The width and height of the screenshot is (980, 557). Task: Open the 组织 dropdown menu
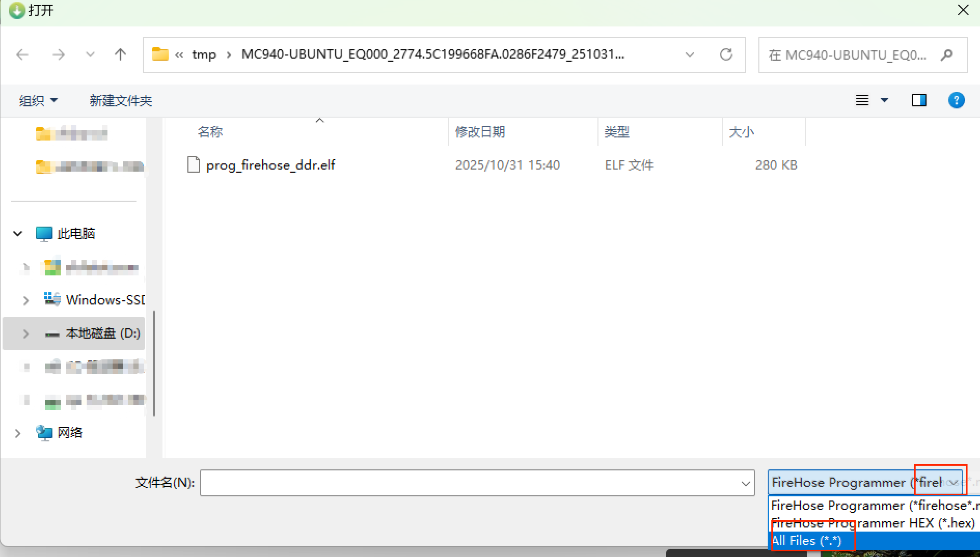(38, 100)
